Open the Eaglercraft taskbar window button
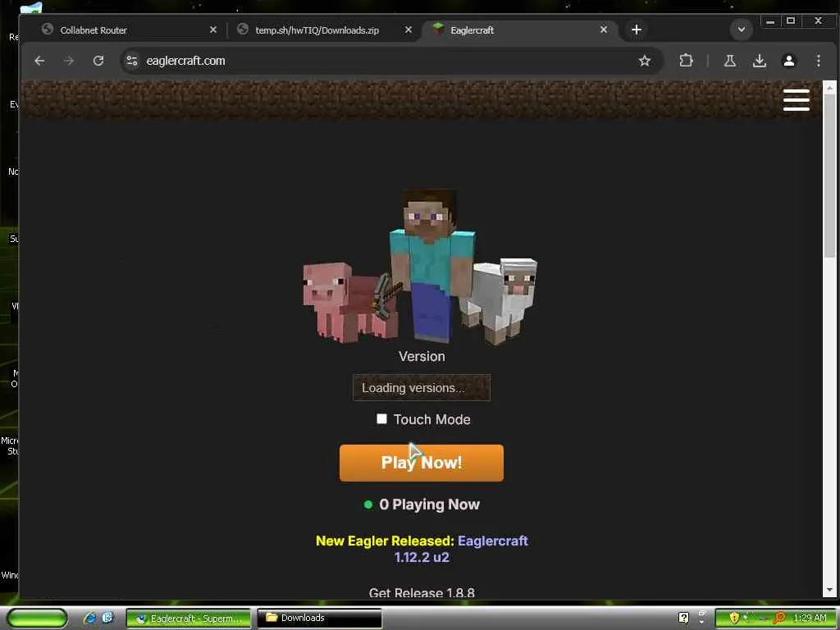 [189, 619]
